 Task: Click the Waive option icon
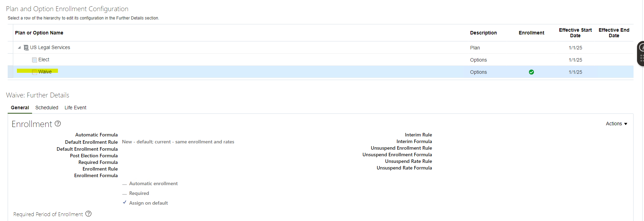click(x=34, y=72)
